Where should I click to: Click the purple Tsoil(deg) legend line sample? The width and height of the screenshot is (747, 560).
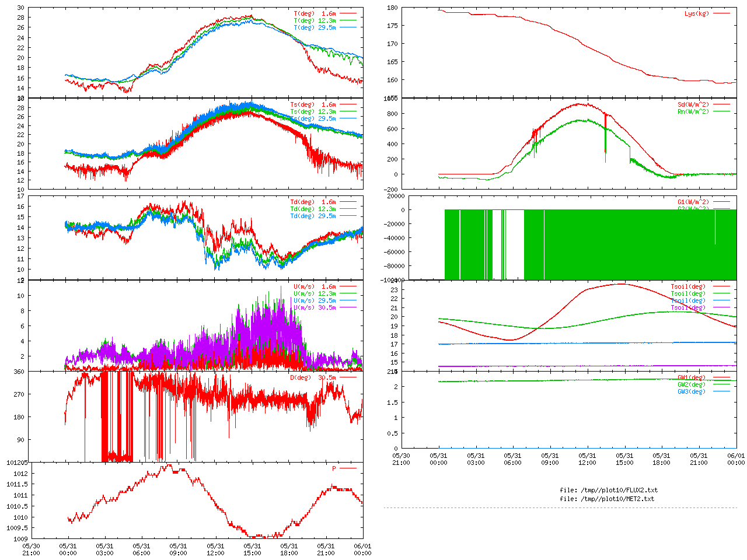[721, 307]
